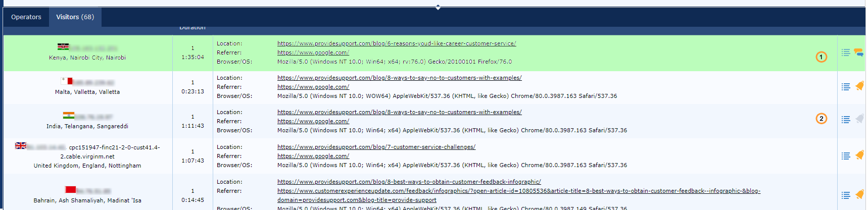
Task: Open details list icon for Malta visitor
Action: pyautogui.click(x=846, y=87)
